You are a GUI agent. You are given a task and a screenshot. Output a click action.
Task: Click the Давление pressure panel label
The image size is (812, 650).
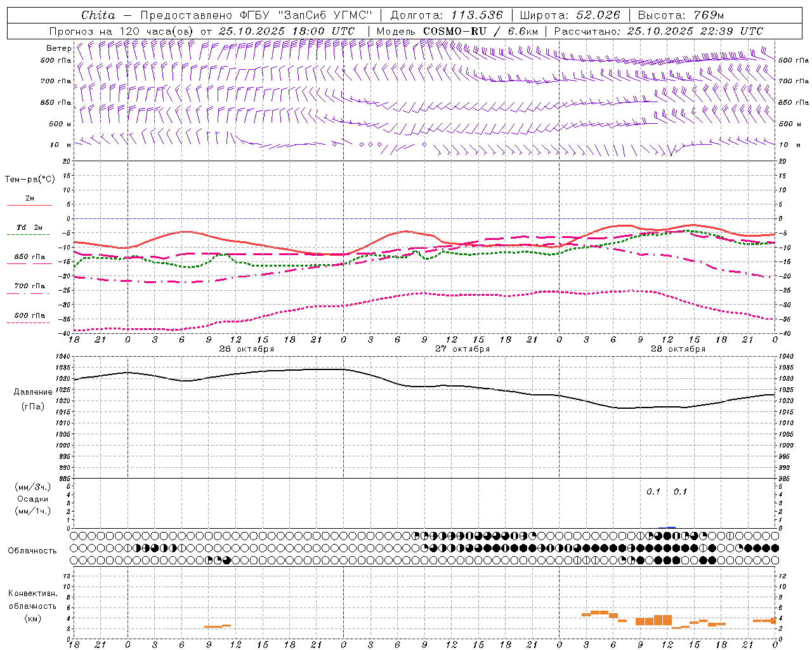point(33,392)
